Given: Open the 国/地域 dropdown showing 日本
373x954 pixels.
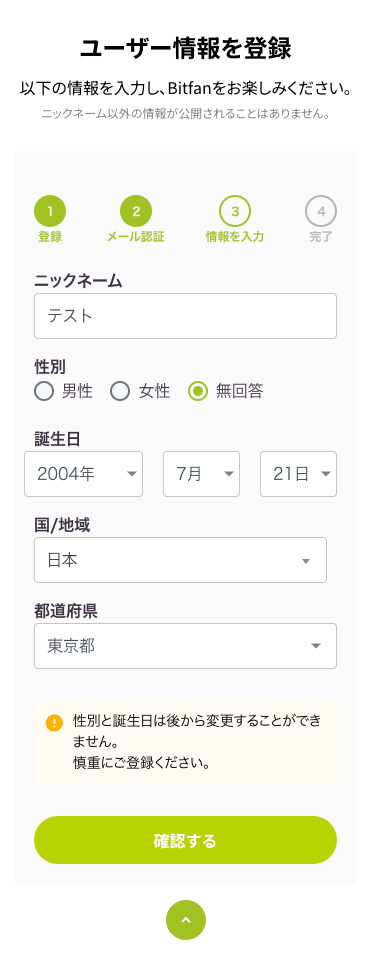Looking at the screenshot, I should [x=180, y=560].
